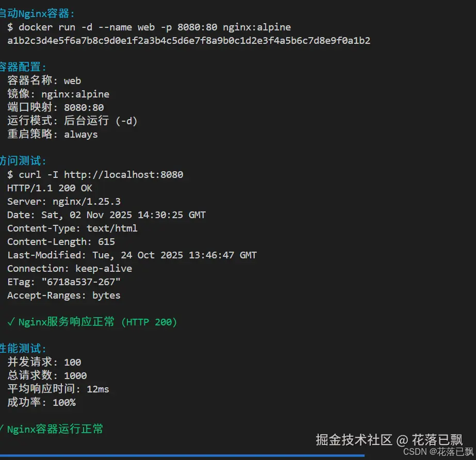Click the 'Content-Type: text/html' line
The image size is (476, 460).
72,228
